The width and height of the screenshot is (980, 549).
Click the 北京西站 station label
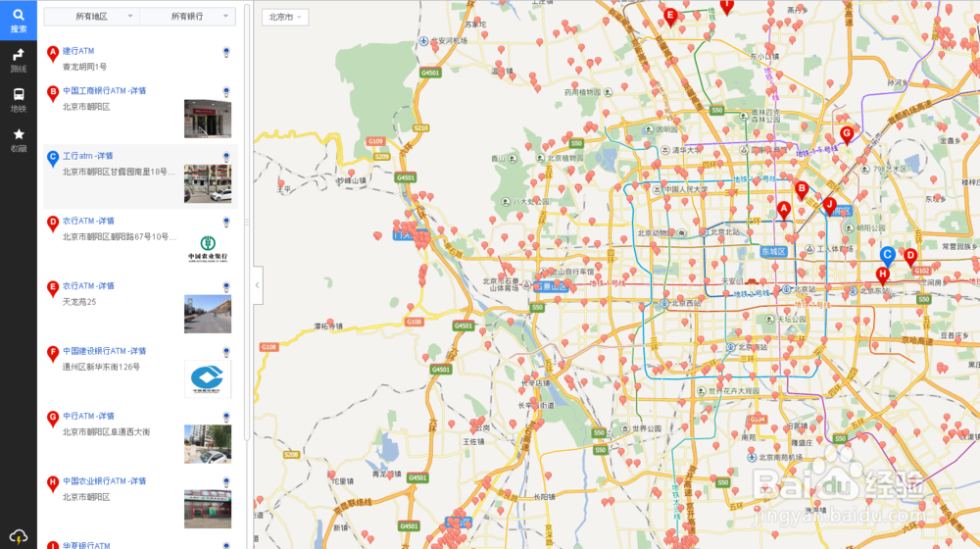point(686,303)
